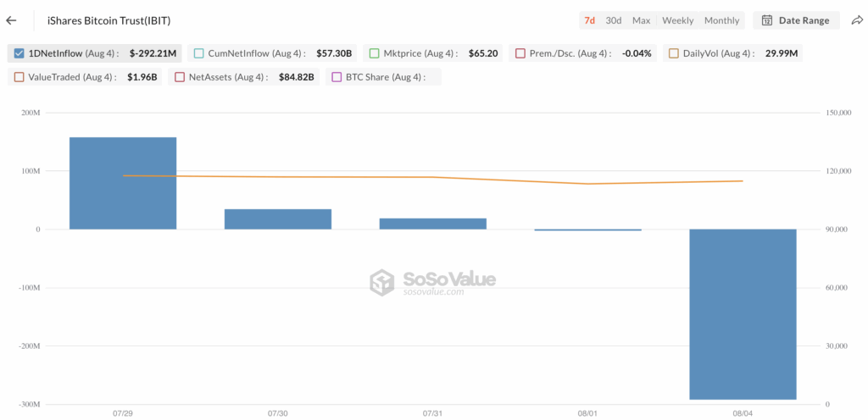The height and width of the screenshot is (420, 868).
Task: Enable the Prem./Dsc. series checkbox
Action: [520, 53]
